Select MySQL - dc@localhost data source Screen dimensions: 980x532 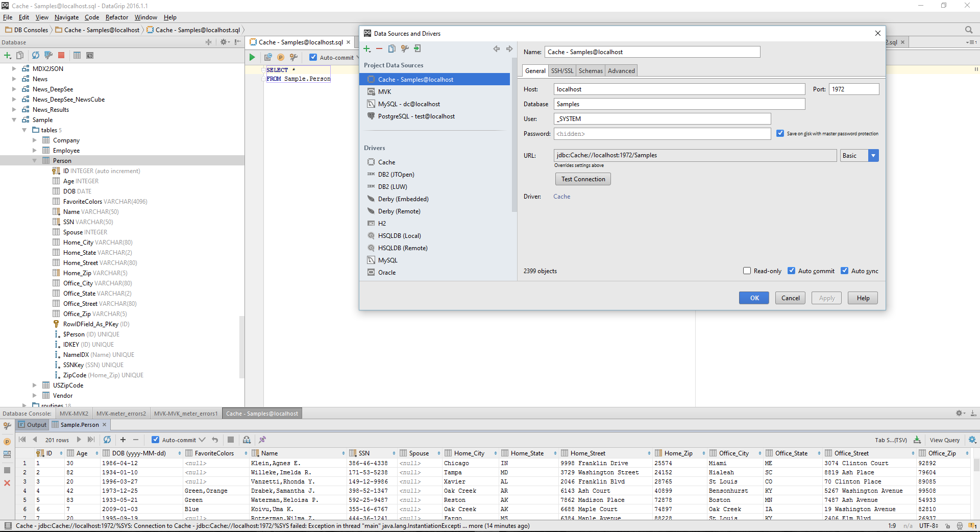pos(409,104)
